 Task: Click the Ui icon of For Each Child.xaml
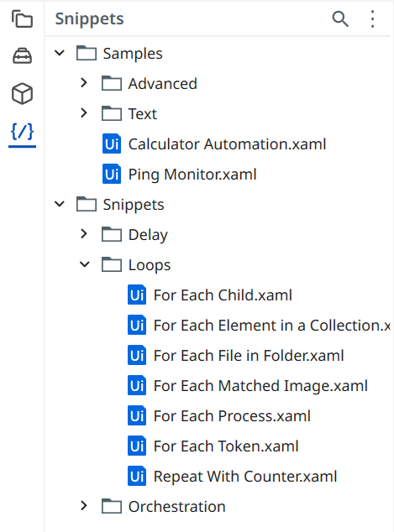pos(137,295)
